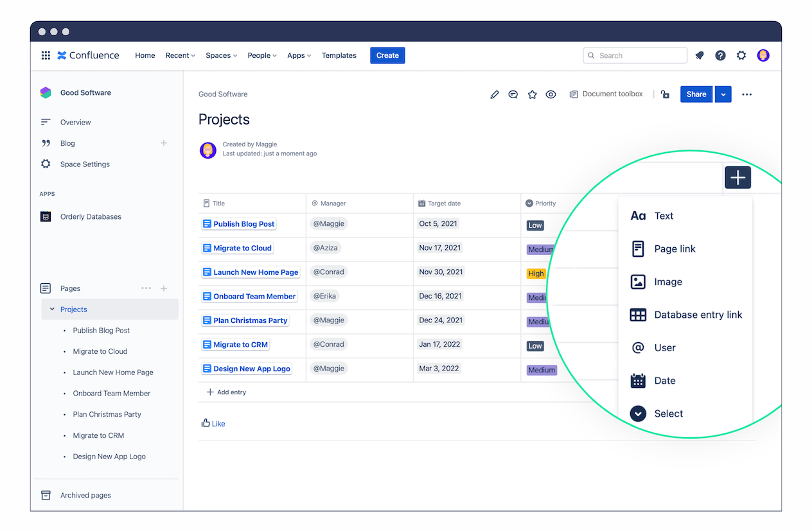Like the page with thumbs-up
This screenshot has height=531, width=812.
coord(213,423)
